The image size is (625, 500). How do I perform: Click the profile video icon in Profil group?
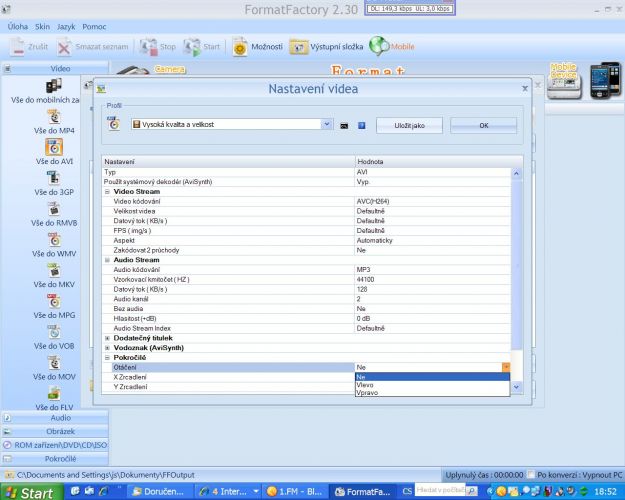click(x=114, y=124)
